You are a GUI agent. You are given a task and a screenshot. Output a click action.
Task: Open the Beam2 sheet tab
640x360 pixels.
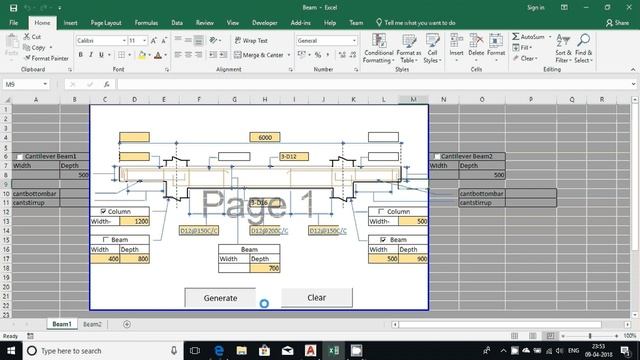[x=92, y=324]
